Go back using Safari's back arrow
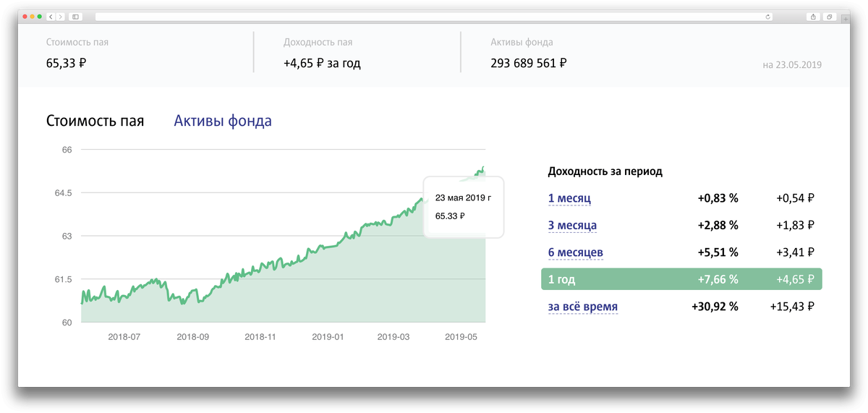The image size is (868, 413). 51,16
